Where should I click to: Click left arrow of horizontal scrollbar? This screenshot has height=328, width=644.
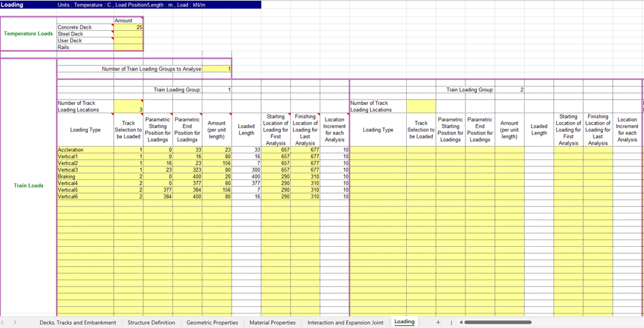[461, 323]
